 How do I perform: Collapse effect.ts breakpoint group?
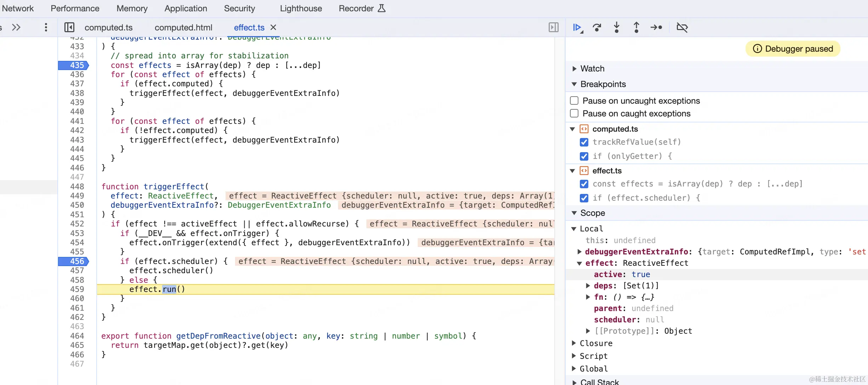coord(572,171)
